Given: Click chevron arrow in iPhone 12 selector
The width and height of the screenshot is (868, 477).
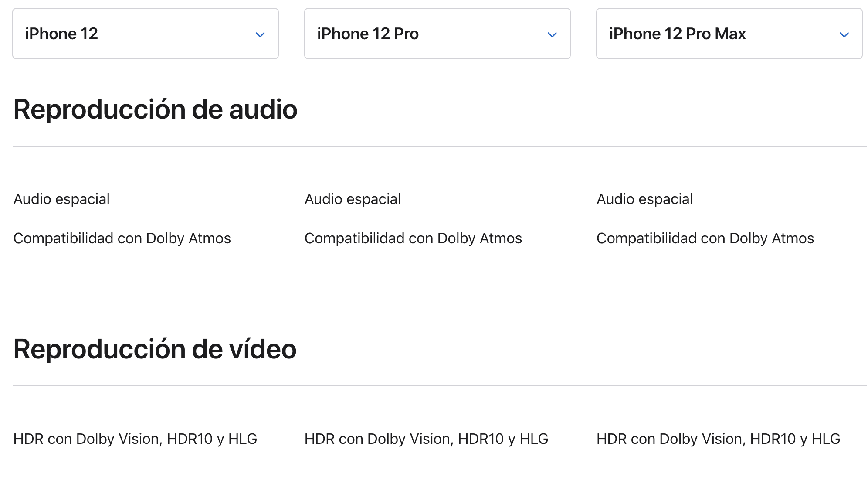Looking at the screenshot, I should [260, 34].
